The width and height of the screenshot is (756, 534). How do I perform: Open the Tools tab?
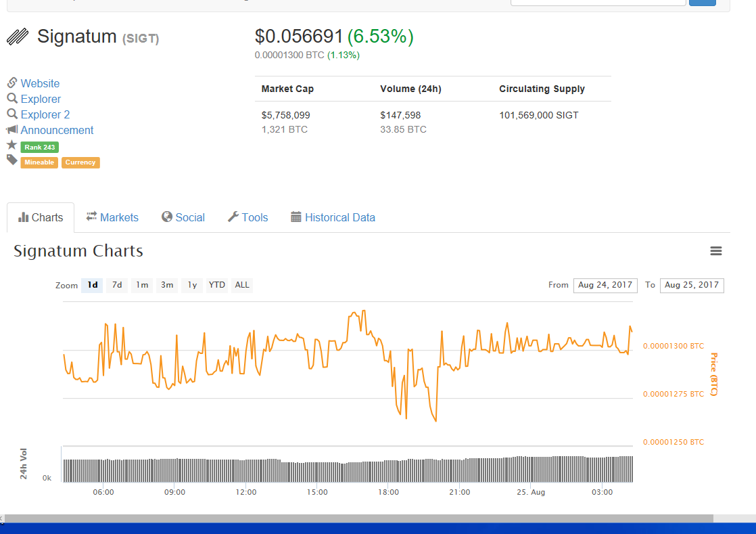point(247,217)
